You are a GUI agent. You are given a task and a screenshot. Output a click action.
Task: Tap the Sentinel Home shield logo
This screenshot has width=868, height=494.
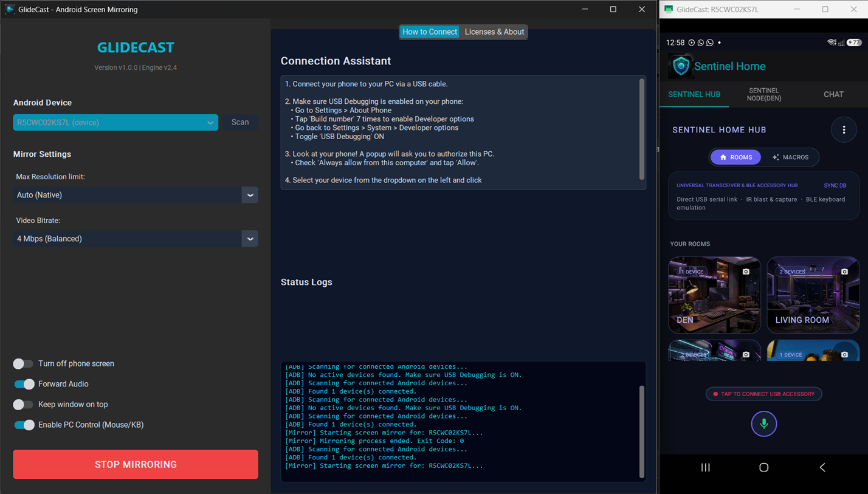point(681,66)
